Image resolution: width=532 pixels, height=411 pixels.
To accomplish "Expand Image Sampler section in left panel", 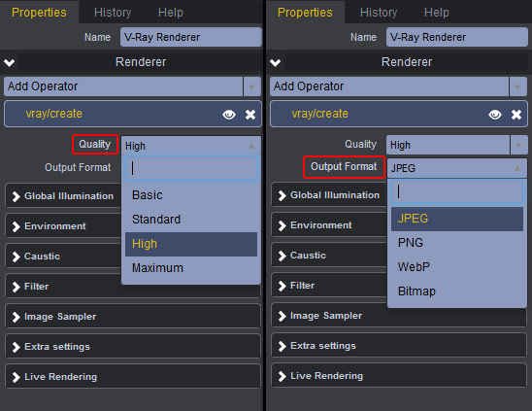I will 133,316.
